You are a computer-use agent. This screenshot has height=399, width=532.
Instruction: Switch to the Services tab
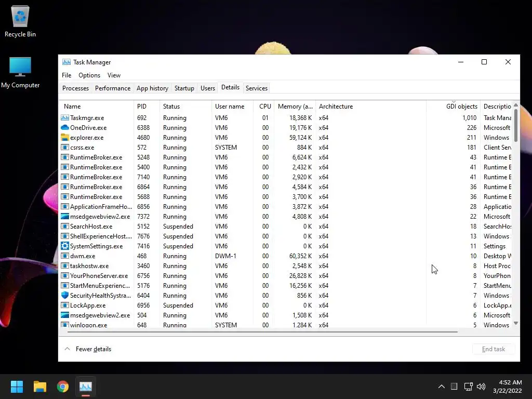tap(257, 88)
